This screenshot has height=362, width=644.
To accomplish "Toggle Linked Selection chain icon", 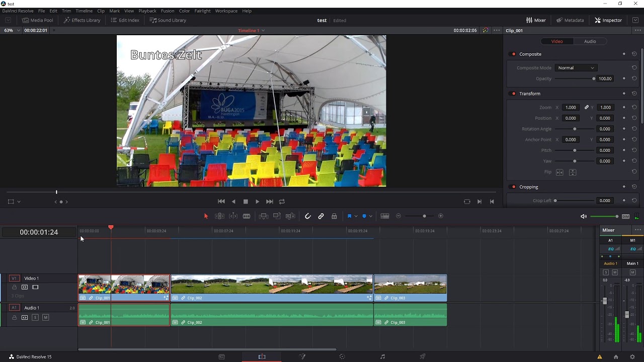I will point(321,216).
